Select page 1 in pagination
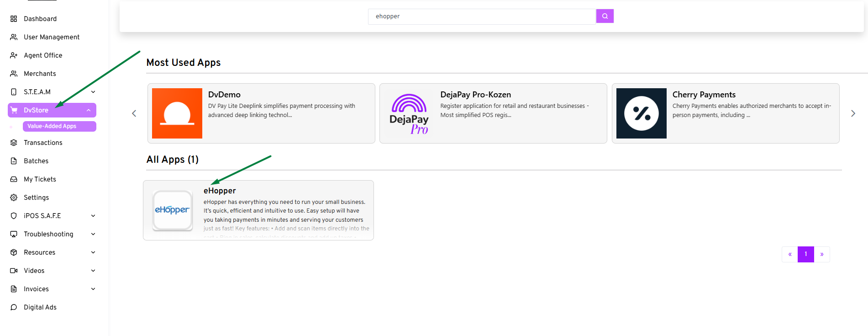Viewport: 868px width, 336px height. [x=806, y=254]
